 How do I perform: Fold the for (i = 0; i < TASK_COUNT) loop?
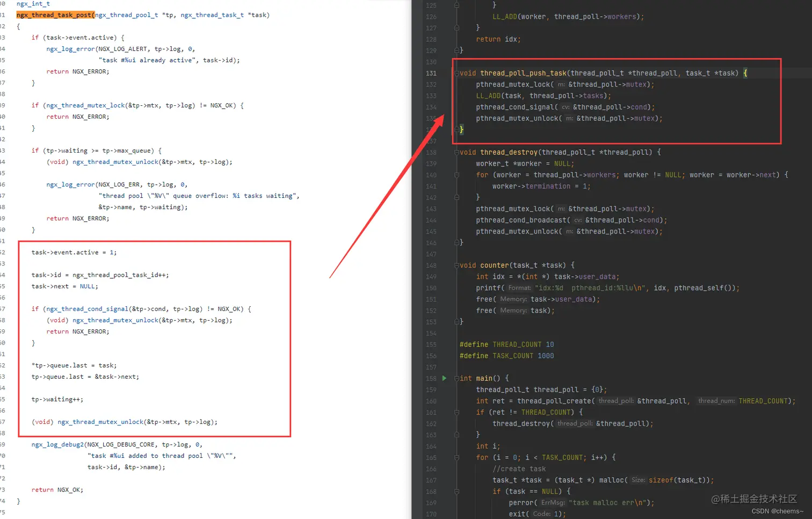(x=456, y=457)
